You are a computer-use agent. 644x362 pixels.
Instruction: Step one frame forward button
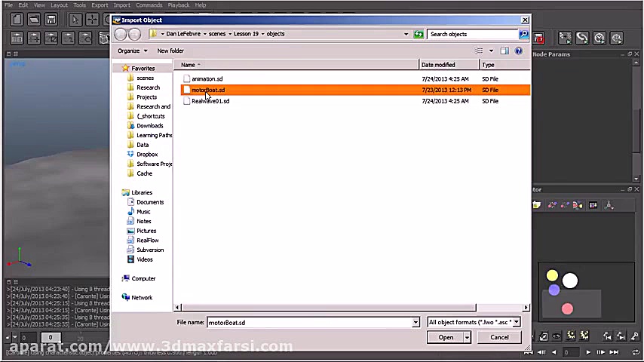(x=601, y=352)
